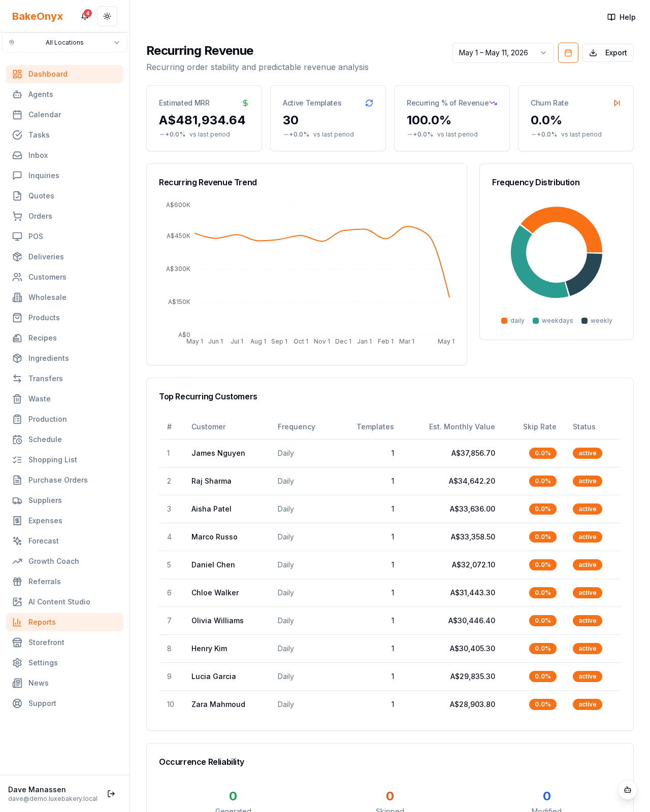Viewport: 650px width, 812px height.
Task: Click the Skip Rate column header
Action: tap(540, 427)
